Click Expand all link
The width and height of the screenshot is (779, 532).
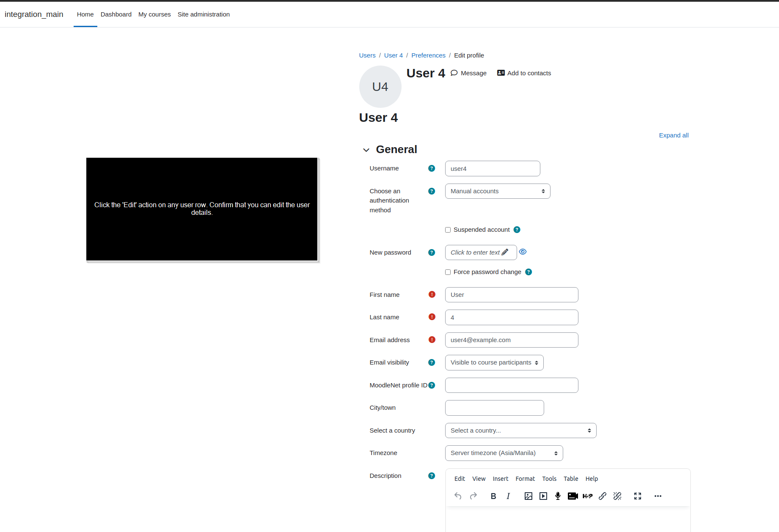pos(674,135)
